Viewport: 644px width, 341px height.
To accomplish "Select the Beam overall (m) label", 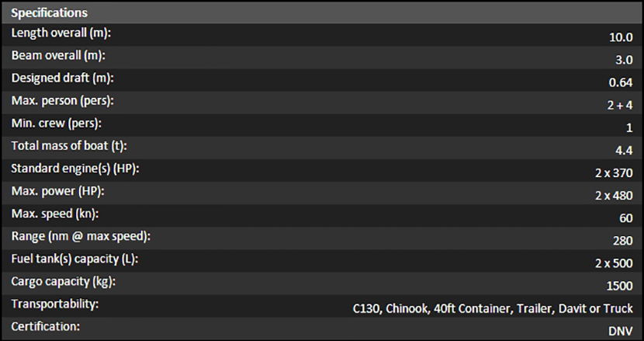I will click(x=57, y=57).
